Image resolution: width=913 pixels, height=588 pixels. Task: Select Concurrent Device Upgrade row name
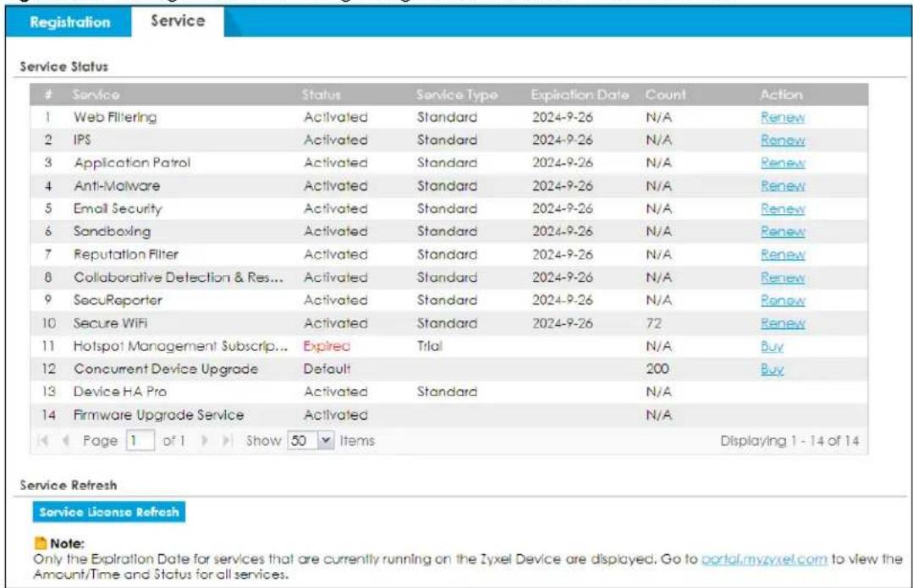coord(165,369)
